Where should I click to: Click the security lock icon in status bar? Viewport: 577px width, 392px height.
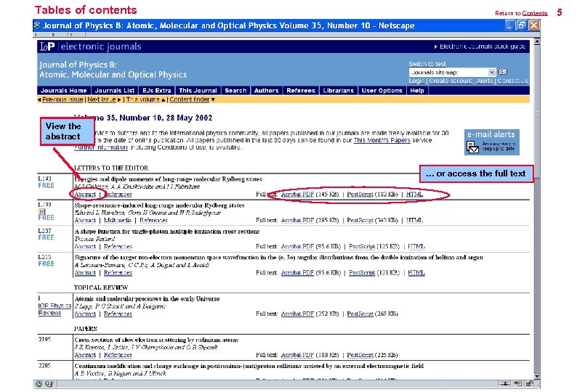[x=529, y=383]
